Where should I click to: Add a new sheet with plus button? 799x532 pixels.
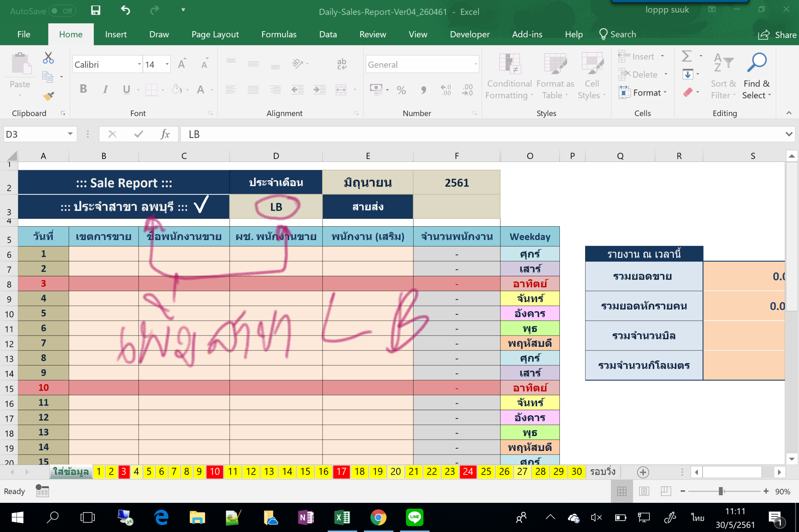(643, 472)
